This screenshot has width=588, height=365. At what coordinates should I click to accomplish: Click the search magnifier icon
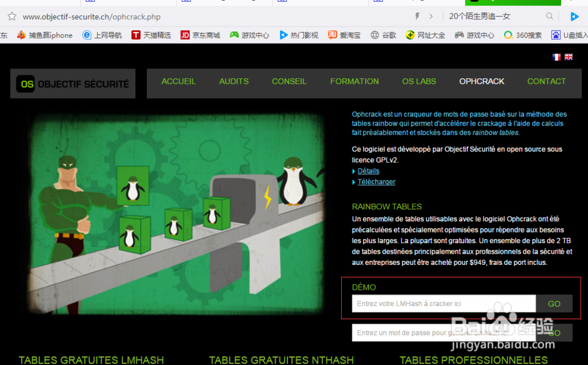549,16
